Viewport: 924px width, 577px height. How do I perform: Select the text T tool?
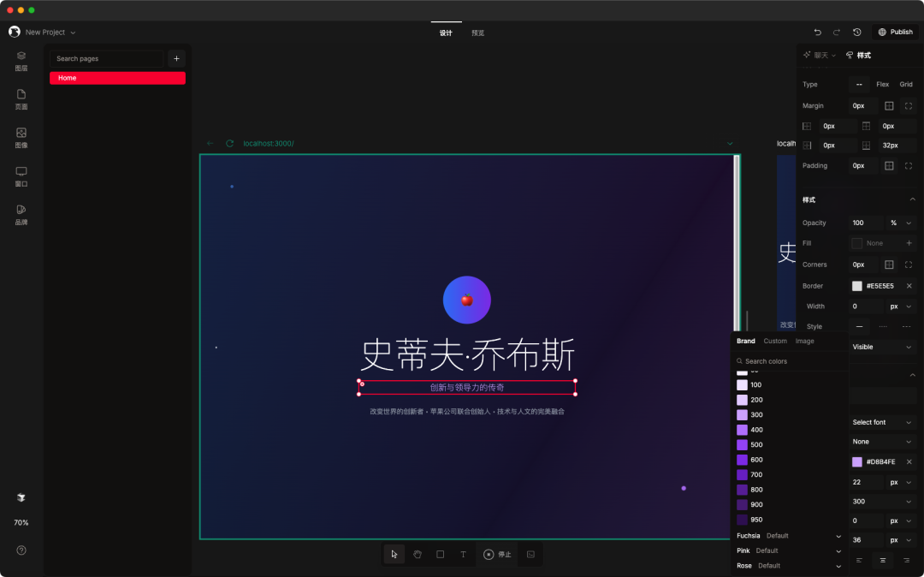coord(463,554)
